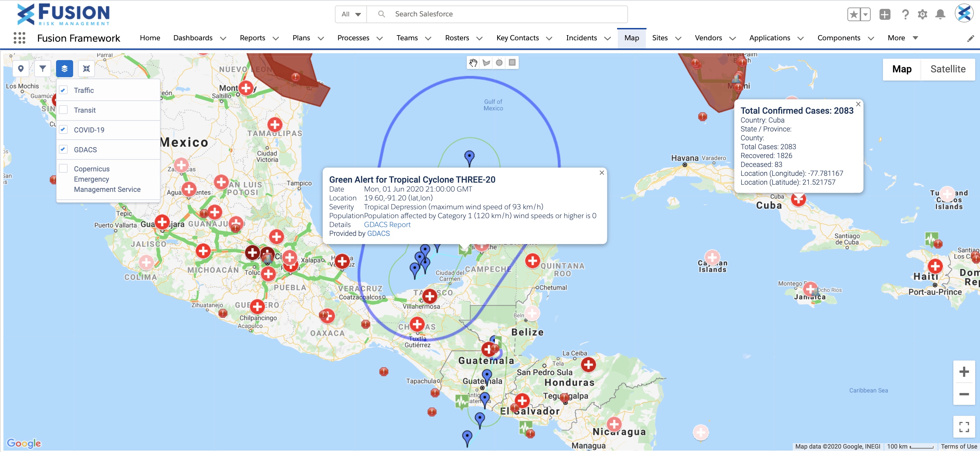Screen dimensions: 980x452
Task: Close the Tropical Cyclone THREE-20 popup
Action: coord(601,173)
